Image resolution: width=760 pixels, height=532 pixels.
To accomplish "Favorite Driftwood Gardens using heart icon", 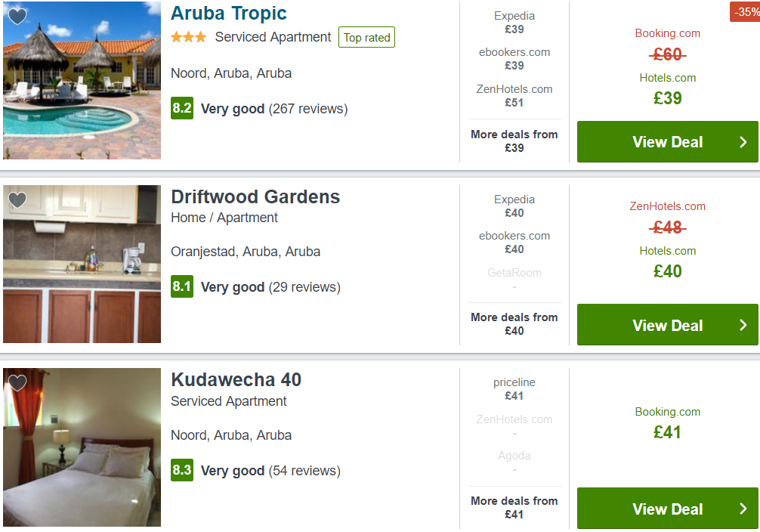I will (x=17, y=199).
